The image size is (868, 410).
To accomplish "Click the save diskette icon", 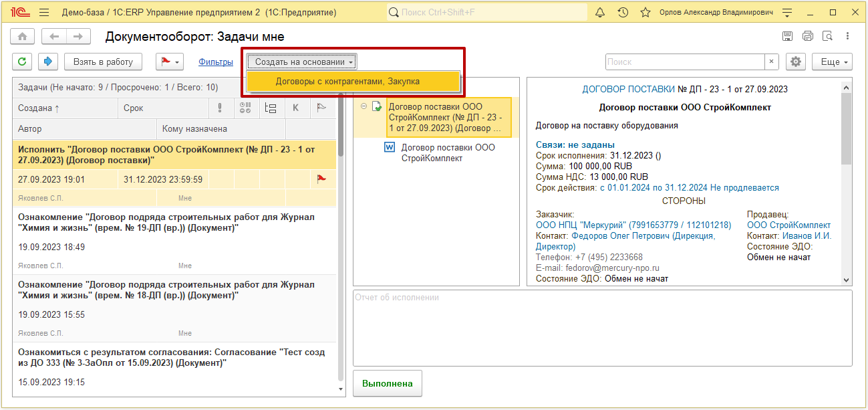I will click(787, 37).
